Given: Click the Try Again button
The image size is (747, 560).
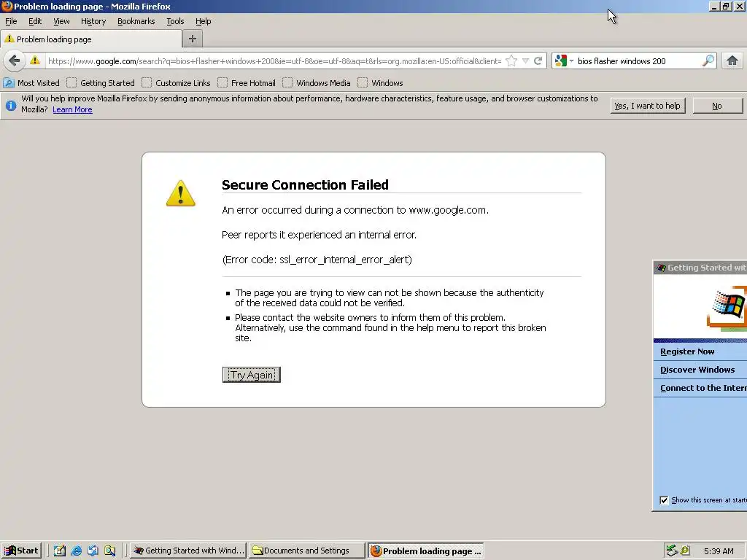Looking at the screenshot, I should point(251,375).
